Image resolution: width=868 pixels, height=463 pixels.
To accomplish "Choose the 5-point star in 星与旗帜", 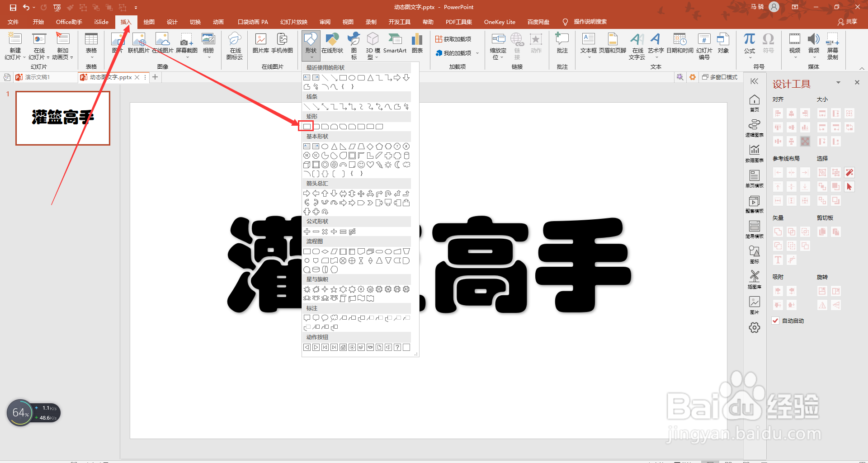I will tap(334, 289).
